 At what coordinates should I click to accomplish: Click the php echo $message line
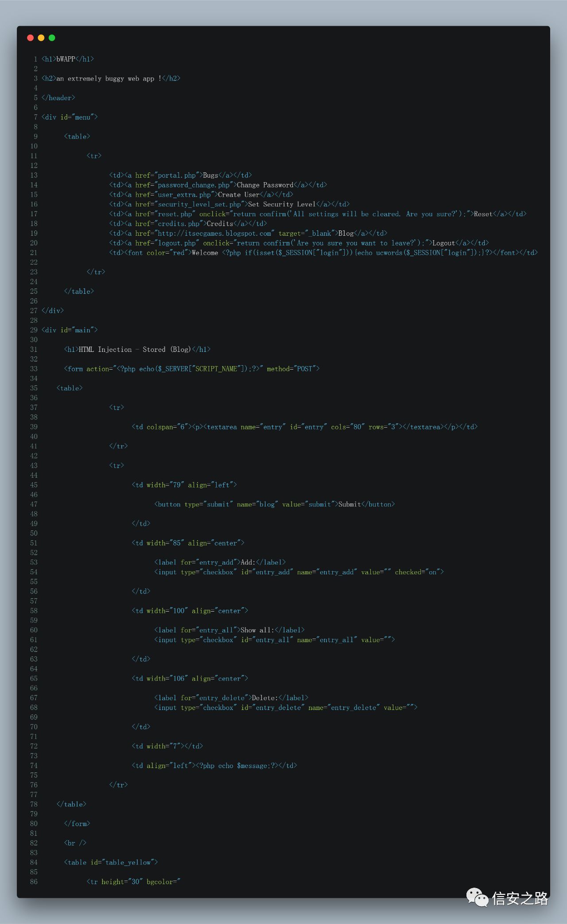[x=214, y=766]
